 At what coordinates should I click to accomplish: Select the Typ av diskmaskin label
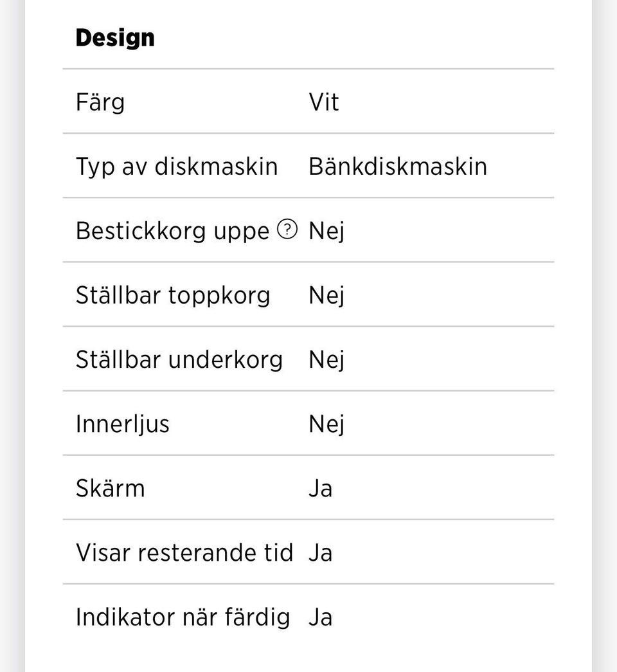177,167
